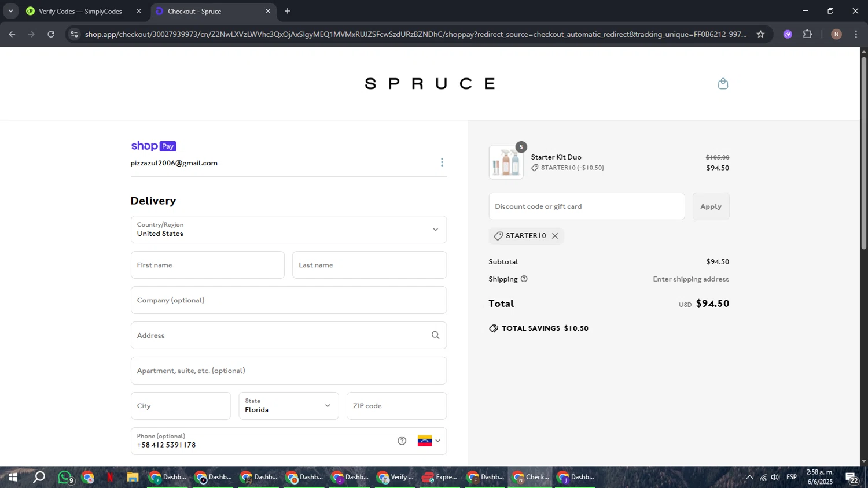Close the Verify Codes — SimplyCodes tab
Screen dimensions: 868x488
[x=139, y=11]
